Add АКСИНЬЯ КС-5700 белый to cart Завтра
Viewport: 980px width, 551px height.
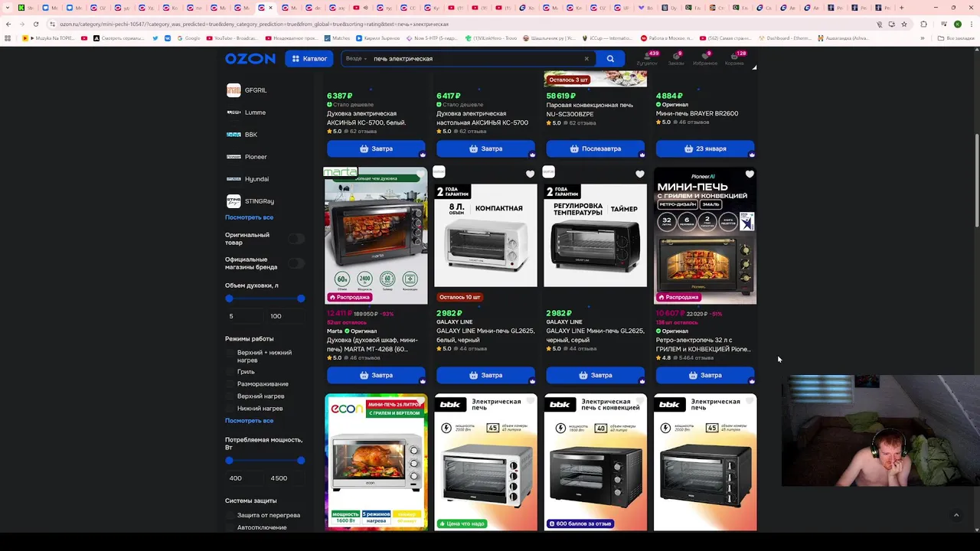point(376,148)
